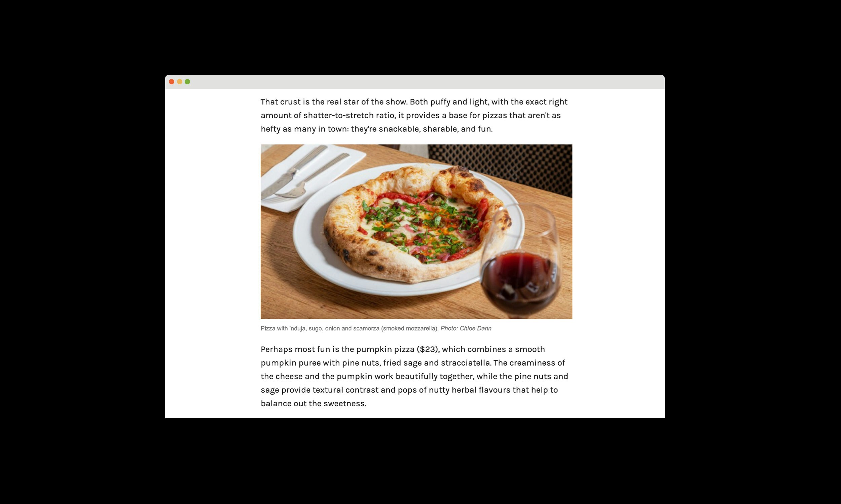Viewport: 841px width, 504px height.
Task: Click the word "sweetness" ending the article
Action: tap(344, 404)
